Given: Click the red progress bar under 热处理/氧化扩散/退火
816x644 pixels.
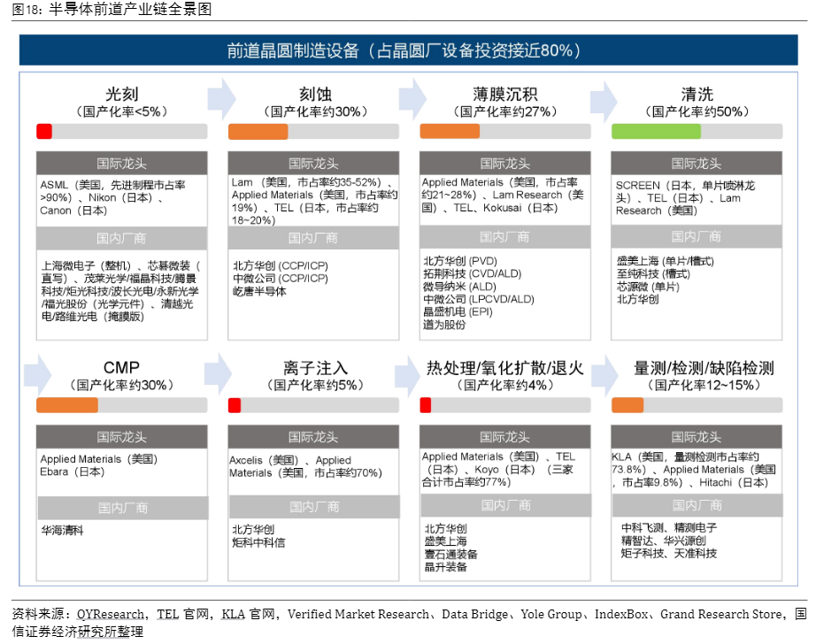Looking at the screenshot, I should point(426,405).
